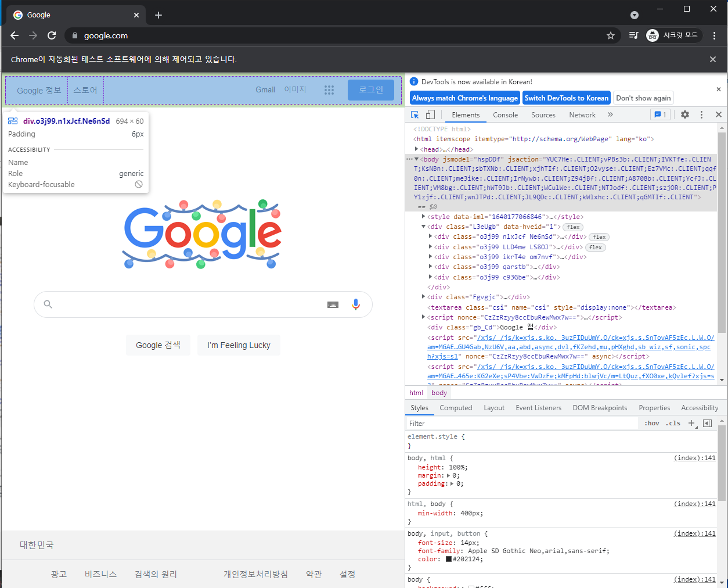Open the DOM Breakpoints tab
Screen dimensions: 728x588
coord(600,408)
